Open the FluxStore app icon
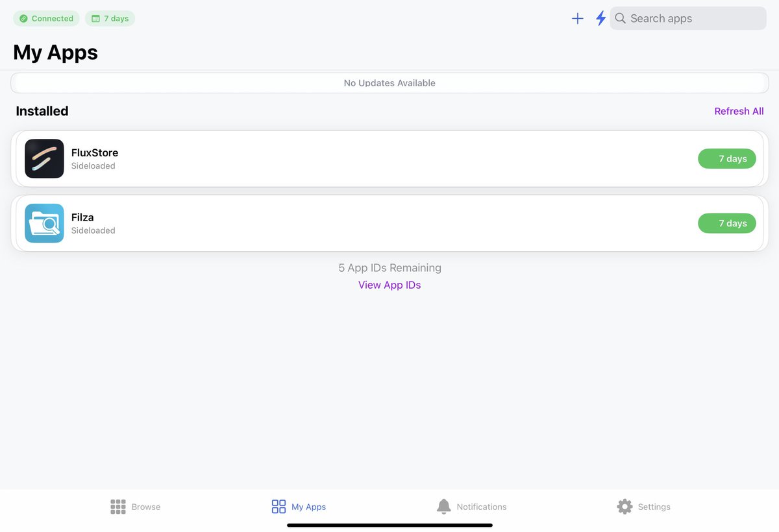 tap(44, 158)
